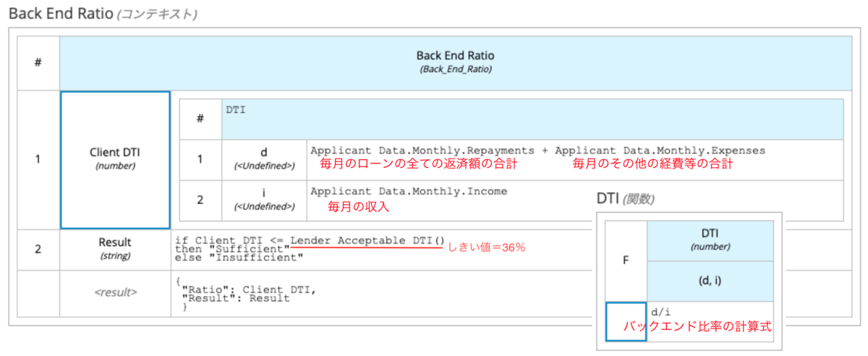Select nested row number 1 beside d
Viewport: 868px width, 356px height.
point(200,160)
